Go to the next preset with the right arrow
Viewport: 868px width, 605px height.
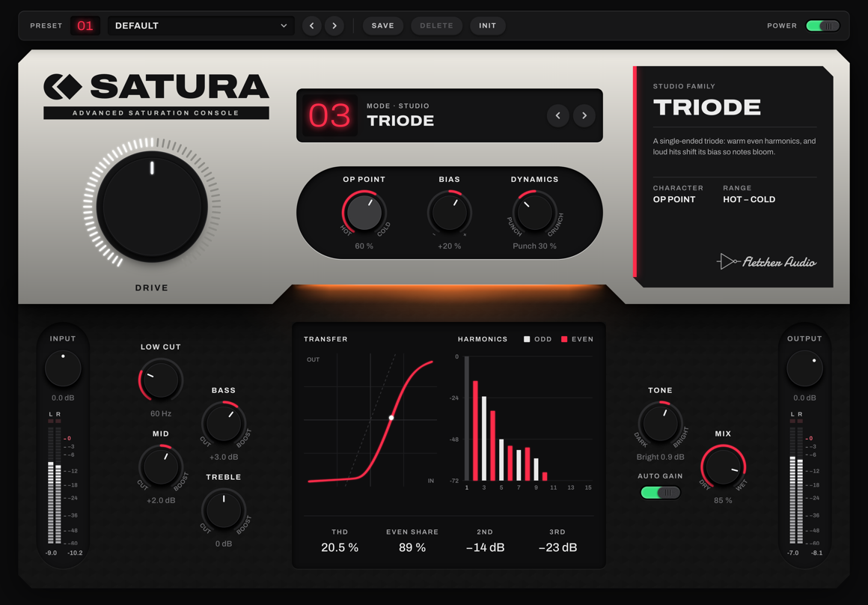click(334, 25)
